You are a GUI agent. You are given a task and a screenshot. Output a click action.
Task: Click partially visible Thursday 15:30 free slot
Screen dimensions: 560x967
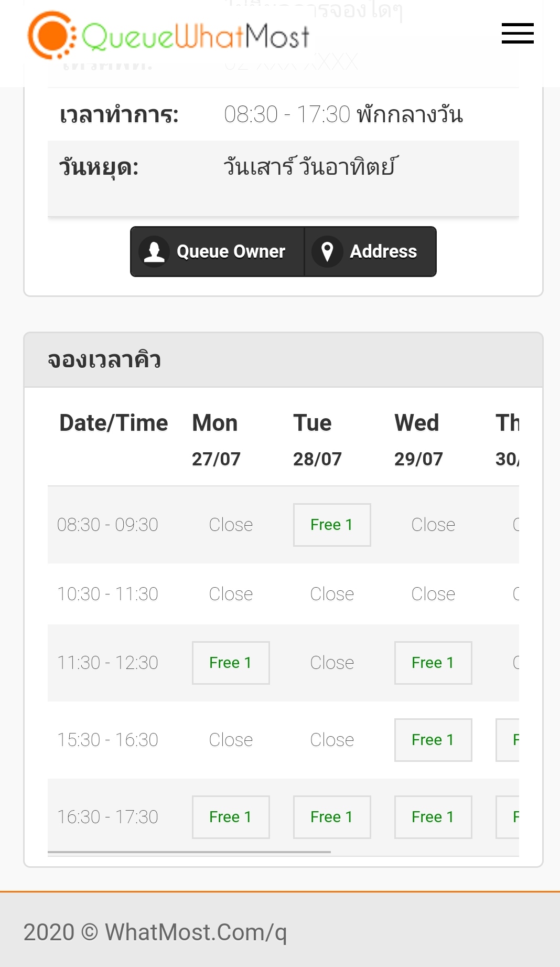(x=508, y=740)
